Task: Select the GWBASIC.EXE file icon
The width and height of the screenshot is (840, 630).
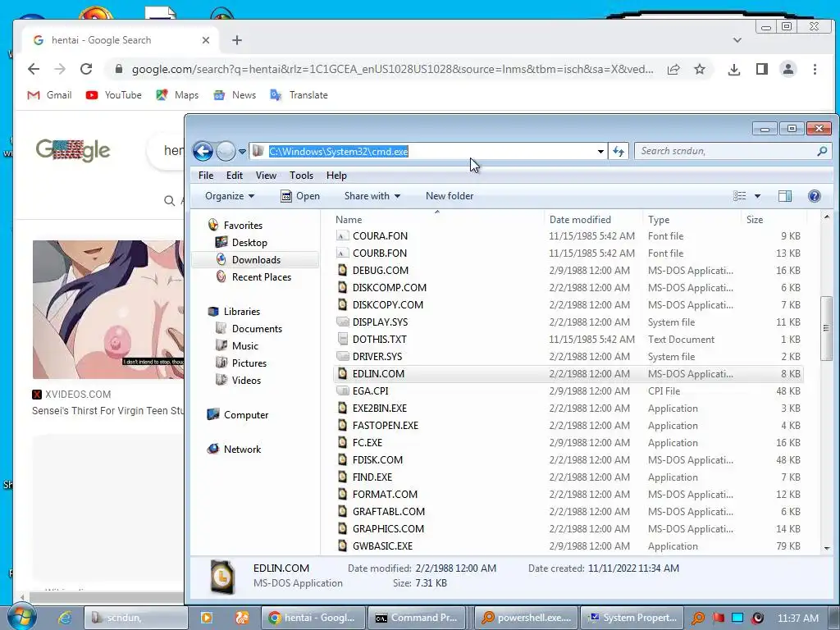Action: [342, 546]
